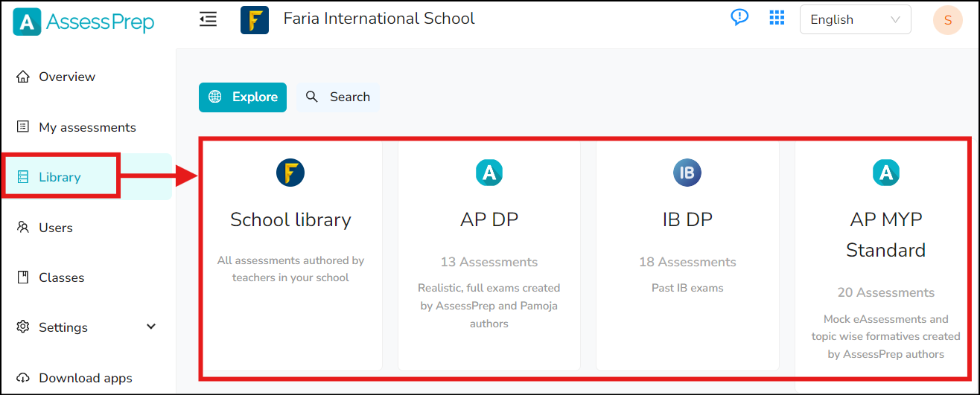Click the '13 Assessments' text

(489, 262)
